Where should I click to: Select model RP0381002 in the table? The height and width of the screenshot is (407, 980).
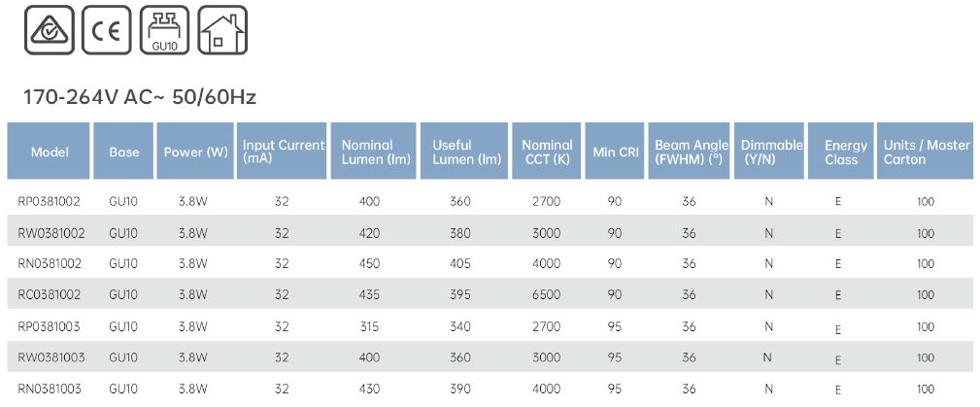pyautogui.click(x=50, y=201)
